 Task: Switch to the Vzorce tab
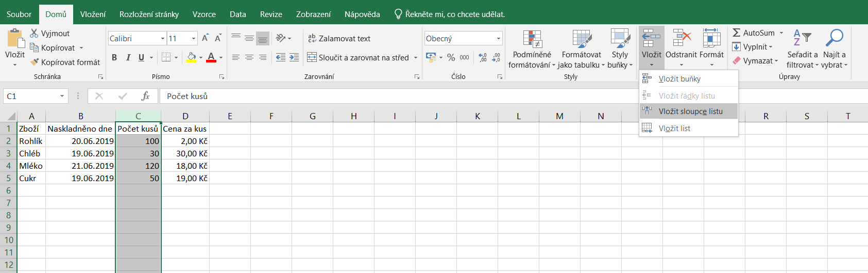[x=204, y=14]
